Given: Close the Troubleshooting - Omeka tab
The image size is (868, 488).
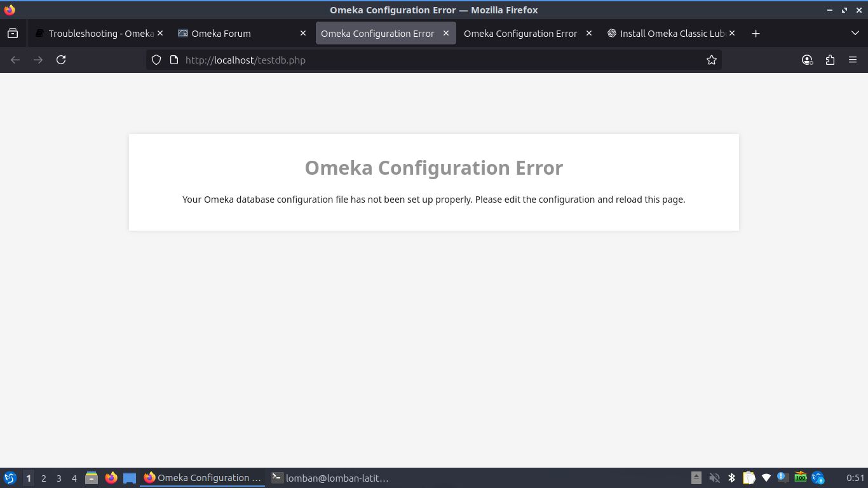Looking at the screenshot, I should click(160, 33).
